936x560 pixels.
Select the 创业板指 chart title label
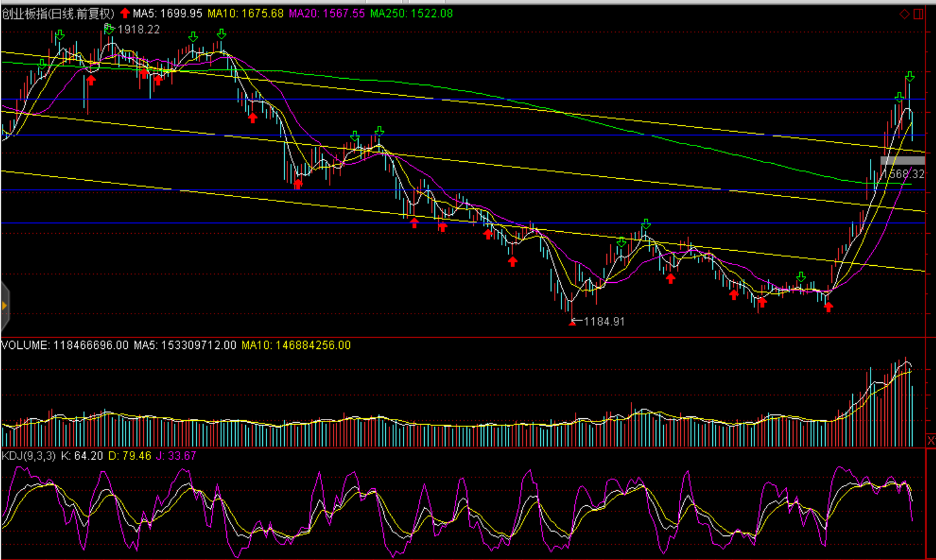(58, 13)
